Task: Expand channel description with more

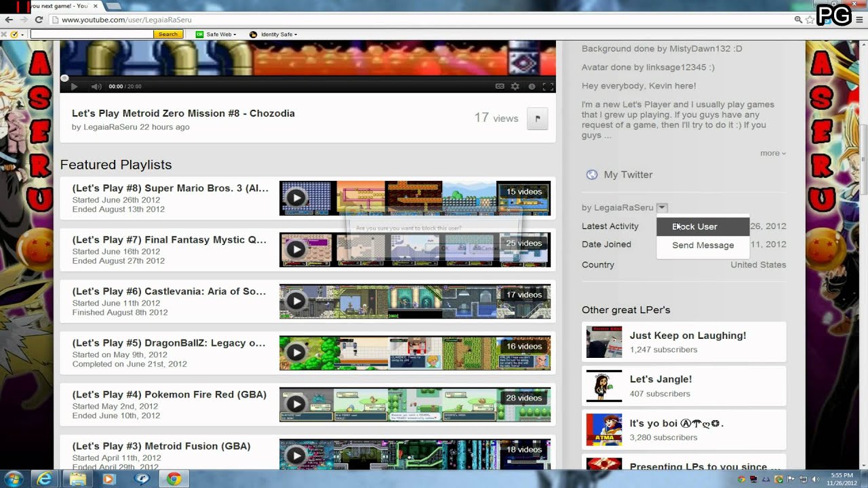Action: (x=773, y=153)
